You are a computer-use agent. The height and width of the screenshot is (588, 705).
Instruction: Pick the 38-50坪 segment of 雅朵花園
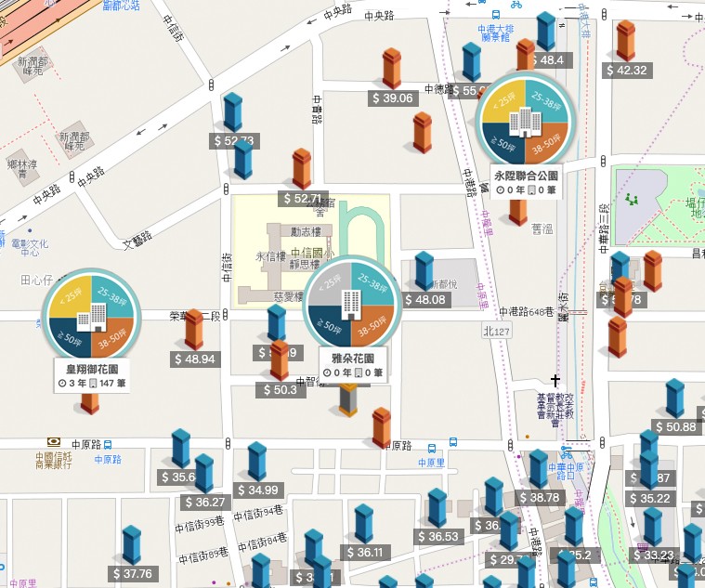tap(372, 324)
